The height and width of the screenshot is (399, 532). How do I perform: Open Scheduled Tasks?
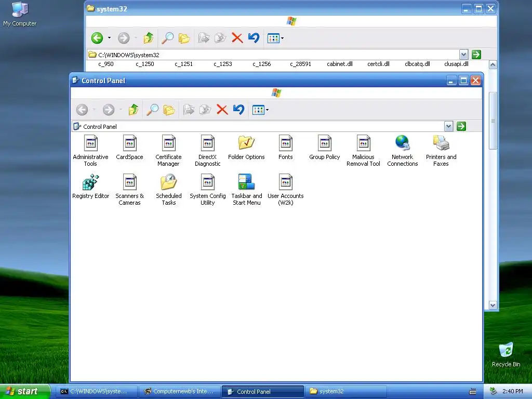pos(169,190)
